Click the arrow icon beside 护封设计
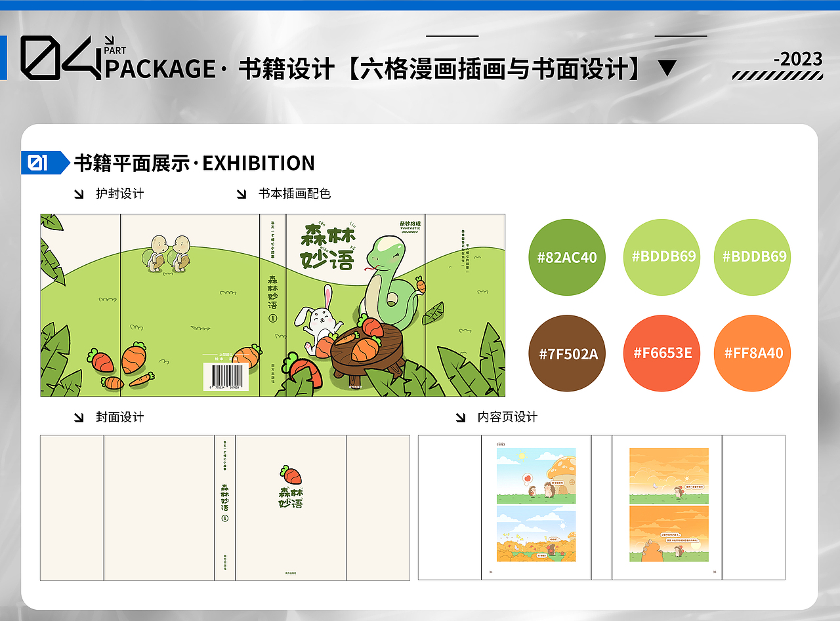The height and width of the screenshot is (621, 840). (x=79, y=194)
